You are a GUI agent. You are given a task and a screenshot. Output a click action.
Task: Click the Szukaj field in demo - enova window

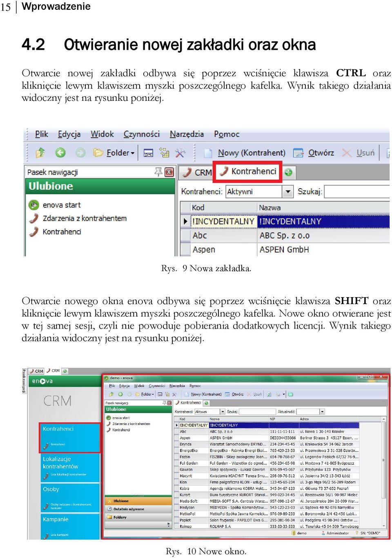click(x=257, y=411)
